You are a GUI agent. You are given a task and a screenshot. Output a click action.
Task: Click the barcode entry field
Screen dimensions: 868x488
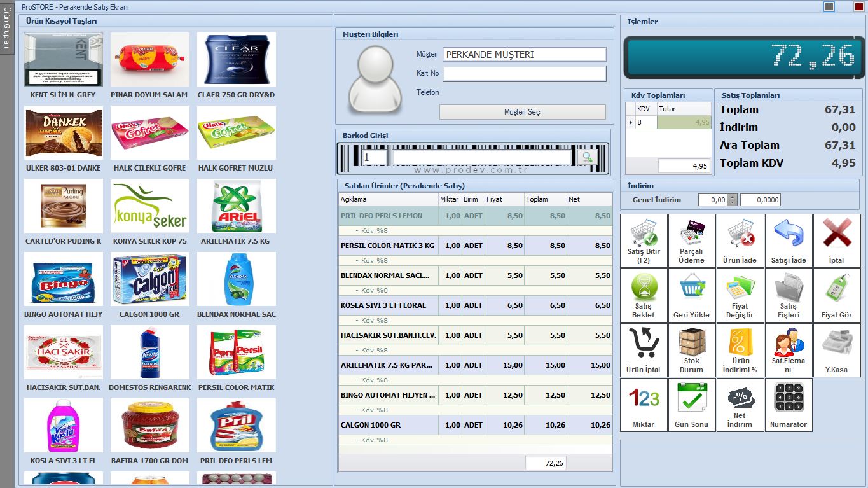(x=481, y=157)
